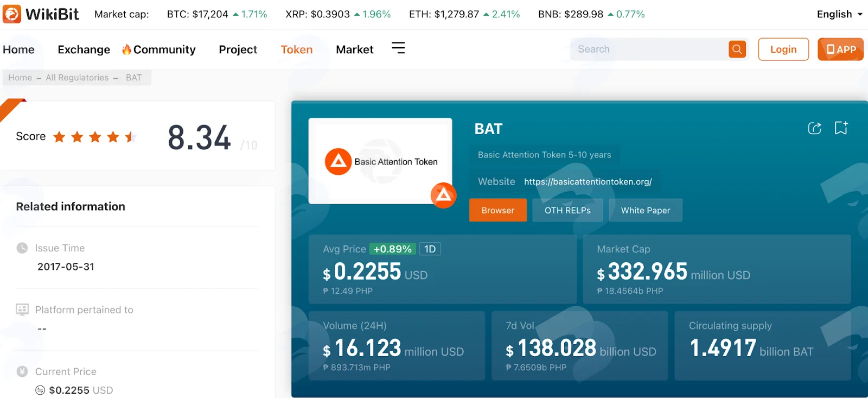The width and height of the screenshot is (868, 398).
Task: Open the Token menu item
Action: tap(297, 49)
